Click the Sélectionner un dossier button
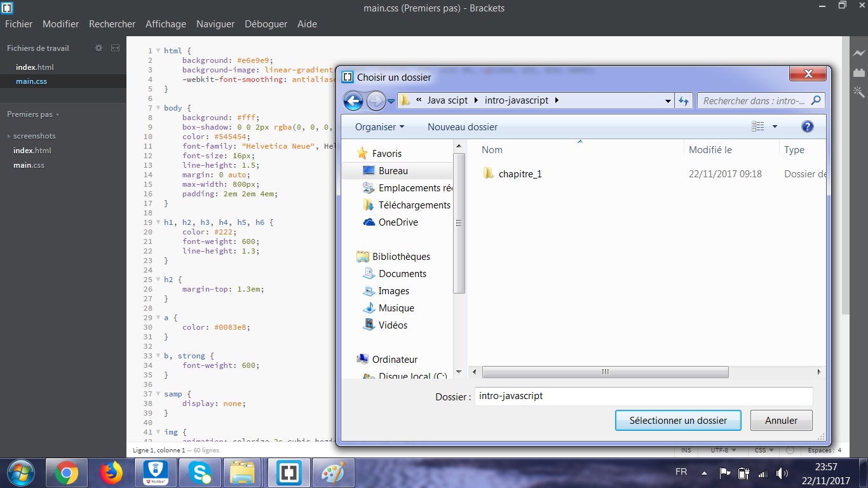Image resolution: width=868 pixels, height=488 pixels. tap(678, 421)
